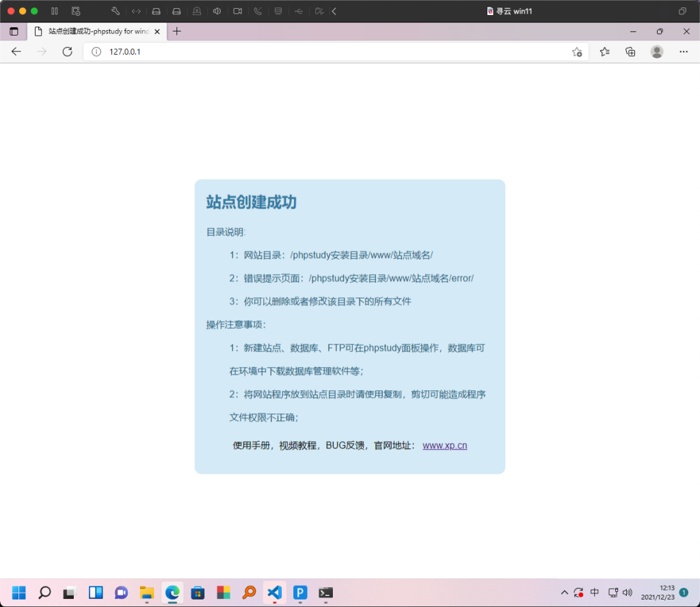
Task: Click the browser address bar
Action: 308,52
